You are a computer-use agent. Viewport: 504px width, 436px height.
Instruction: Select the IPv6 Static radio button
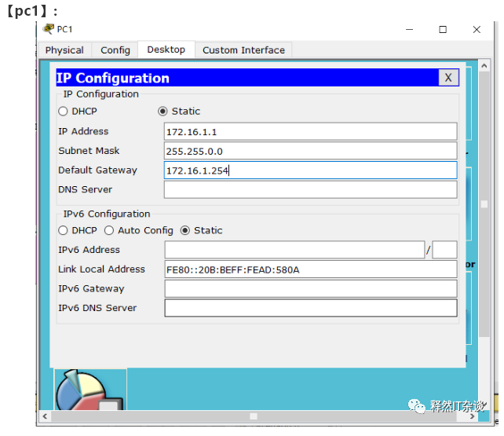pos(184,230)
